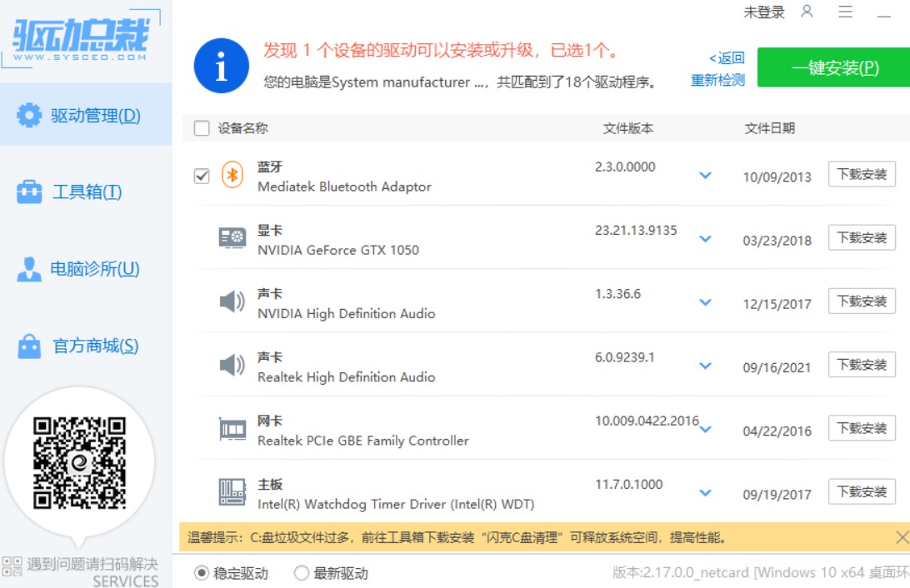Click the blue info circle icon
The image size is (910, 588).
(x=221, y=66)
